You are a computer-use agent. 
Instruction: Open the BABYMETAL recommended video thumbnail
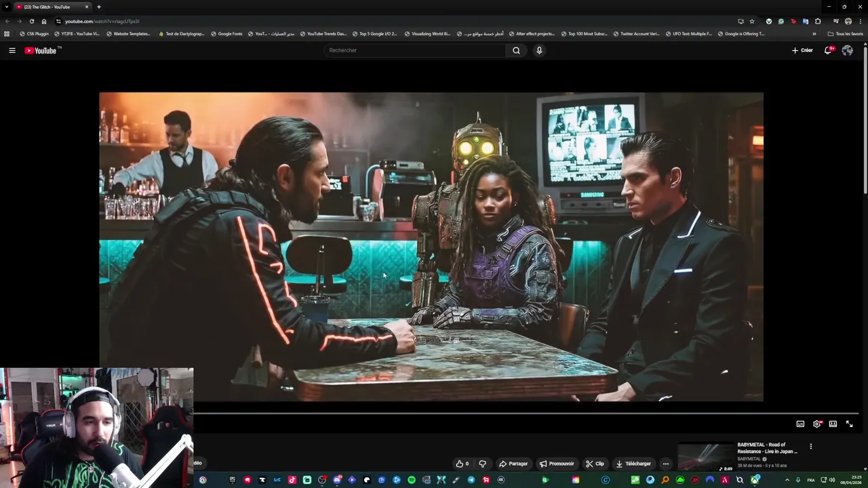705,457
